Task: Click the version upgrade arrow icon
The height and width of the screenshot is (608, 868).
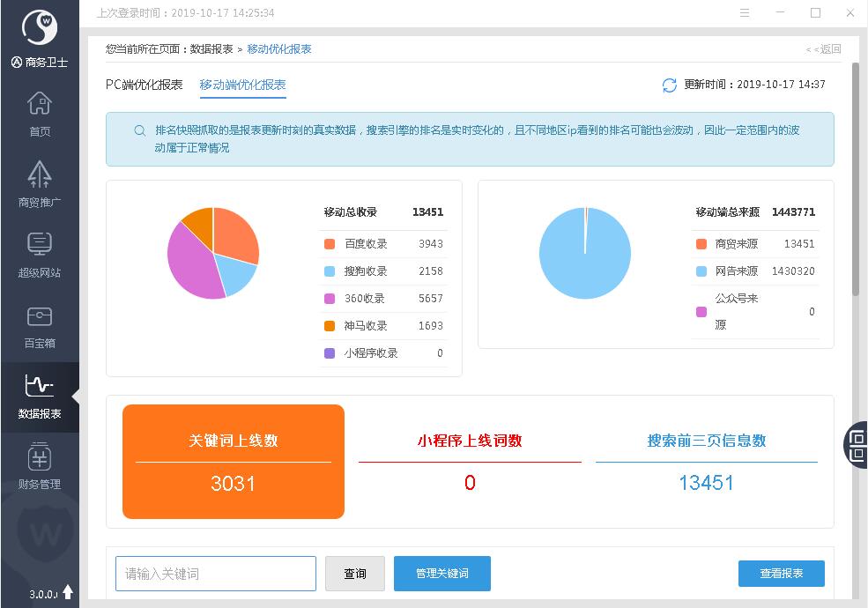Action: pyautogui.click(x=68, y=593)
